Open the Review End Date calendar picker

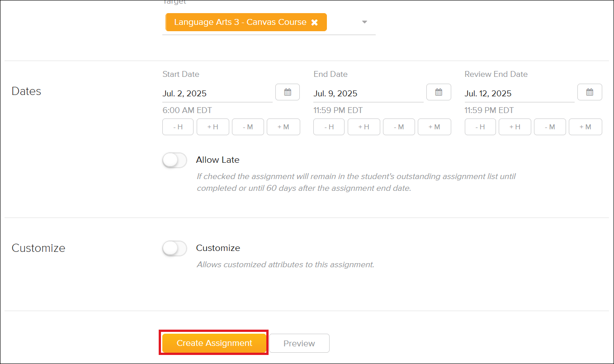pos(590,92)
